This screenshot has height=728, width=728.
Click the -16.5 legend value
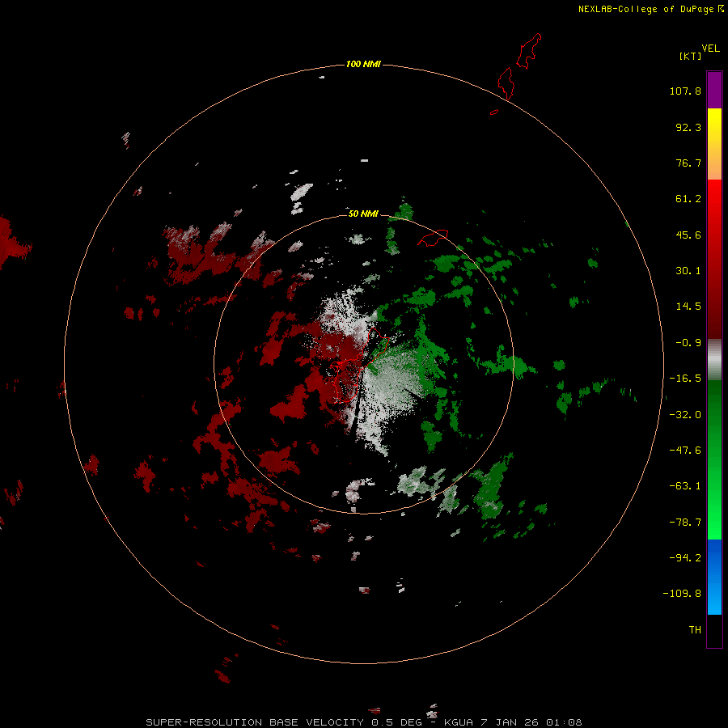coord(685,379)
